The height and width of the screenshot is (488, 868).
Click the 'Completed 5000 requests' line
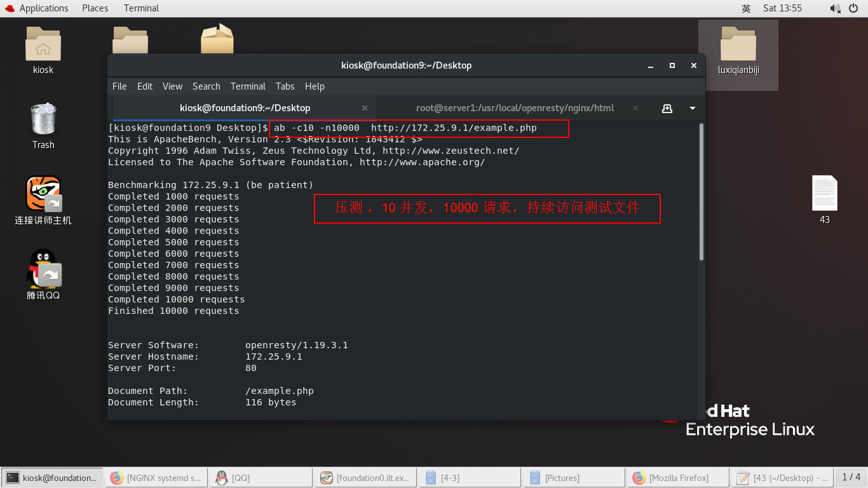pos(173,242)
